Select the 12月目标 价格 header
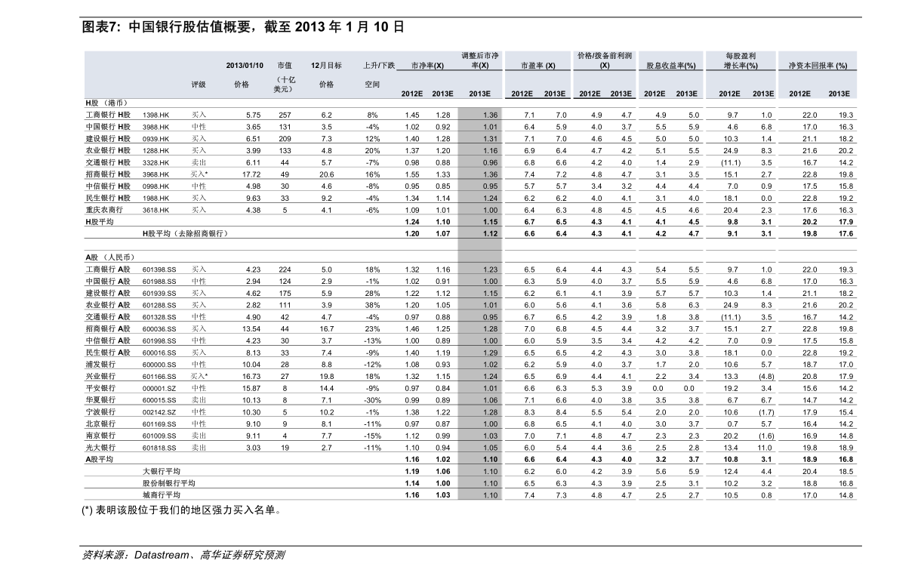The width and height of the screenshot is (924, 576). pos(326,75)
